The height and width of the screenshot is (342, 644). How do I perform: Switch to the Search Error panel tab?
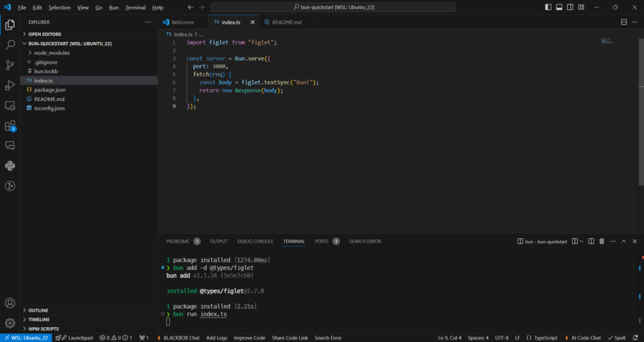pos(365,241)
